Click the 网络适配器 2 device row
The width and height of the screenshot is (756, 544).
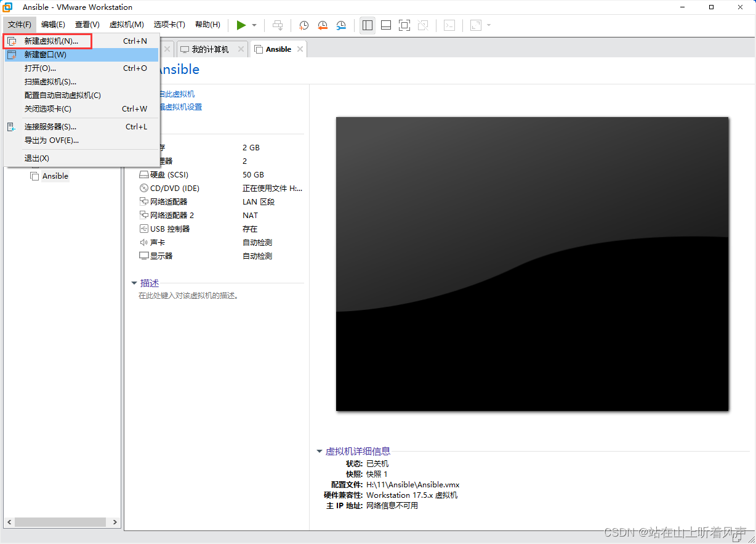click(x=221, y=216)
